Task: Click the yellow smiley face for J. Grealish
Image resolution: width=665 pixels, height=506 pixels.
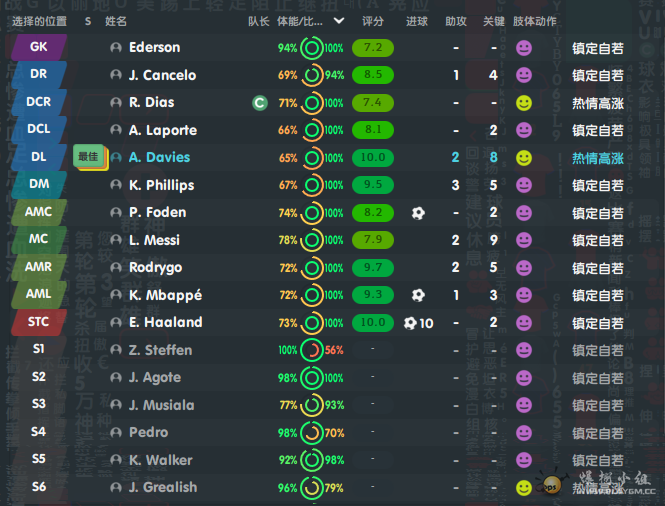Action: (523, 488)
